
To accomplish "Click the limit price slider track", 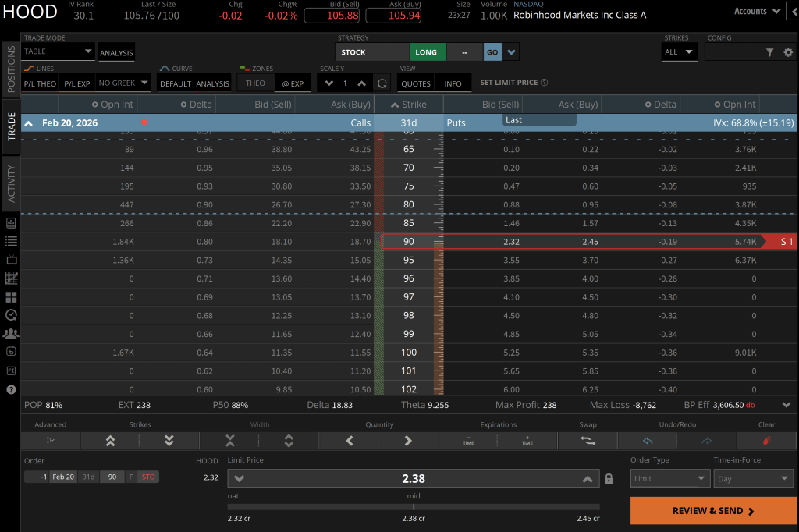I will 414,507.
